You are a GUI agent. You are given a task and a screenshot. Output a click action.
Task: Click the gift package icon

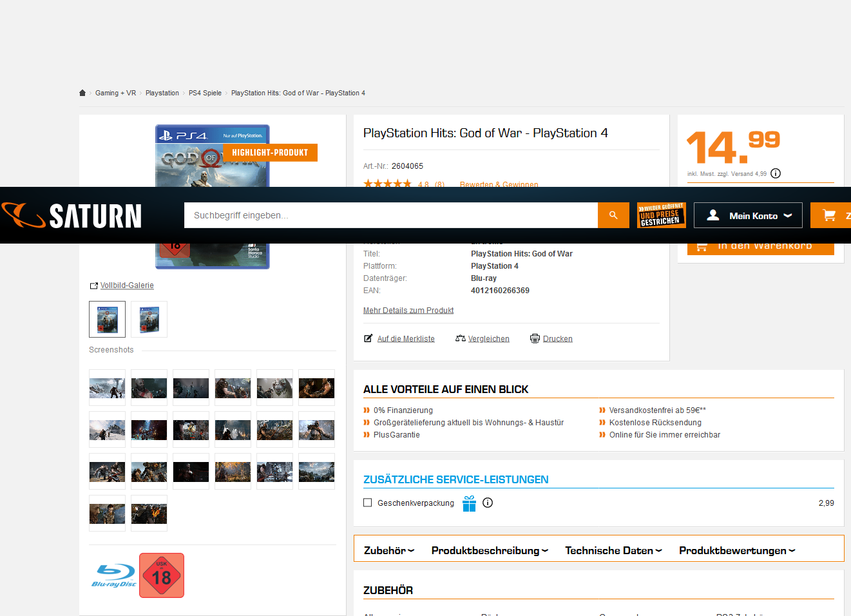[469, 503]
